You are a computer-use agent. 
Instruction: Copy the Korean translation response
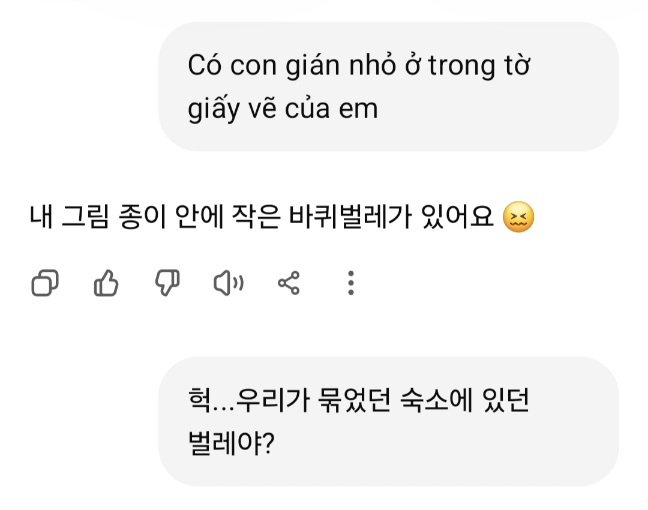[45, 284]
